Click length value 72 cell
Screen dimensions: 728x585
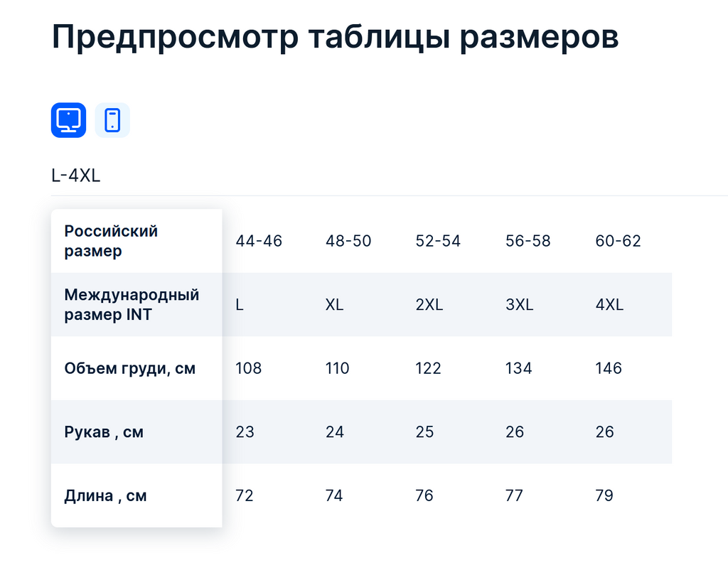pos(245,495)
